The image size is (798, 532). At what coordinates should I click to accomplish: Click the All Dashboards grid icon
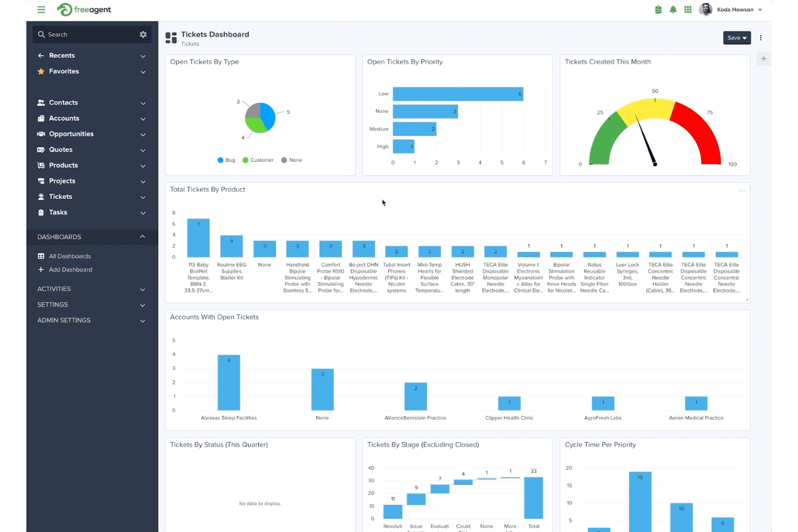(41, 256)
